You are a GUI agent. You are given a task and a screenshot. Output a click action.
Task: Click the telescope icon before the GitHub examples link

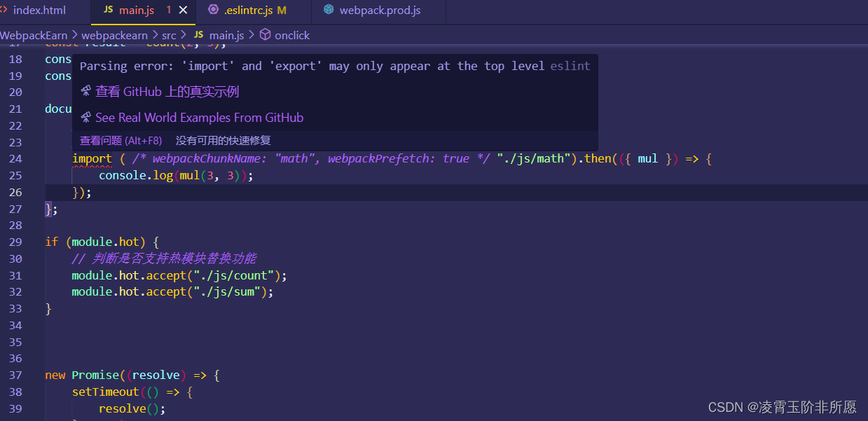click(x=85, y=117)
